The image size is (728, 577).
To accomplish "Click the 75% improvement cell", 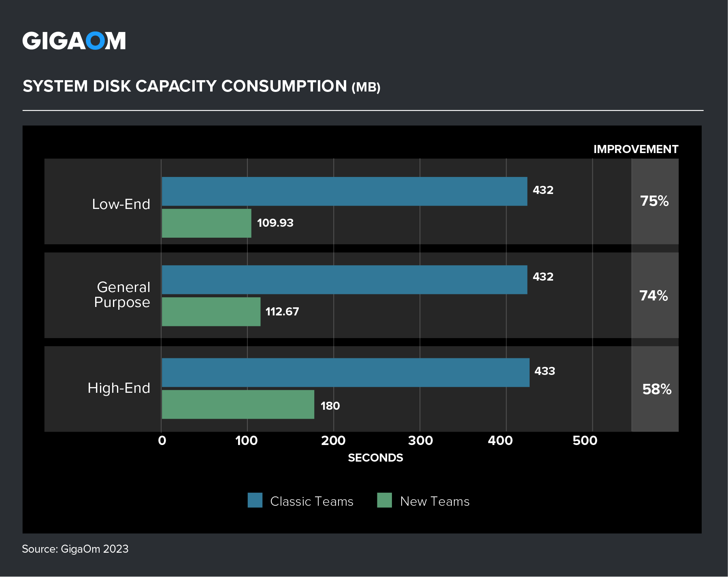I will coord(654,201).
